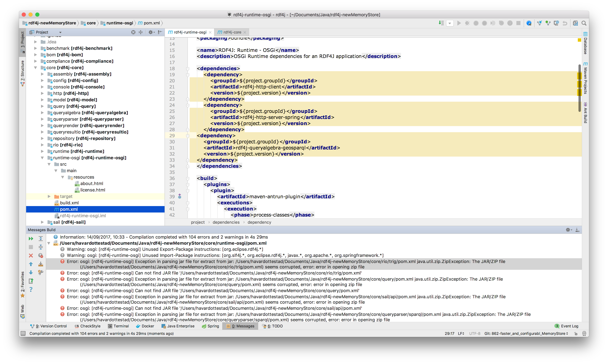The image size is (608, 364).
Task: Click the Scroll from Source target icon
Action: [133, 32]
